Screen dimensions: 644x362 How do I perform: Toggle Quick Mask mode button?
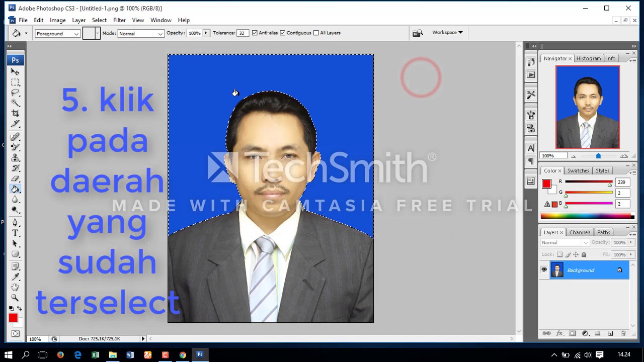pyautogui.click(x=15, y=333)
